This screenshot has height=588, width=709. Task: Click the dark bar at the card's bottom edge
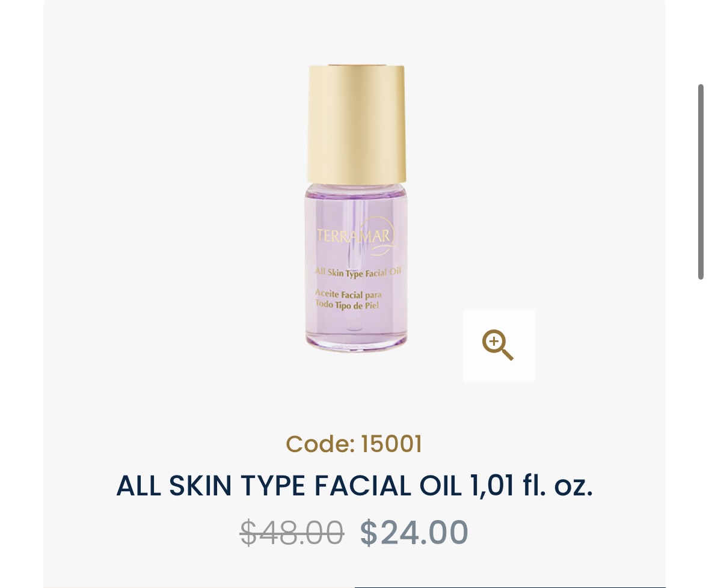point(510,587)
